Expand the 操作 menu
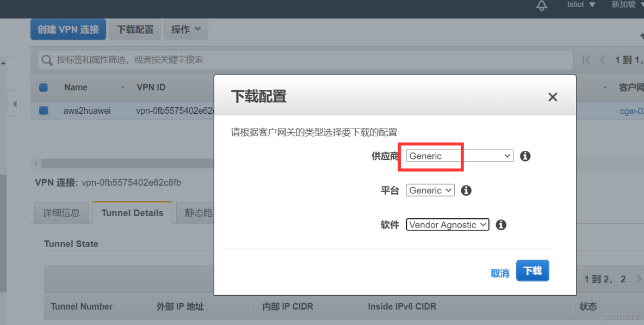This screenshot has height=325, width=644. (x=186, y=29)
